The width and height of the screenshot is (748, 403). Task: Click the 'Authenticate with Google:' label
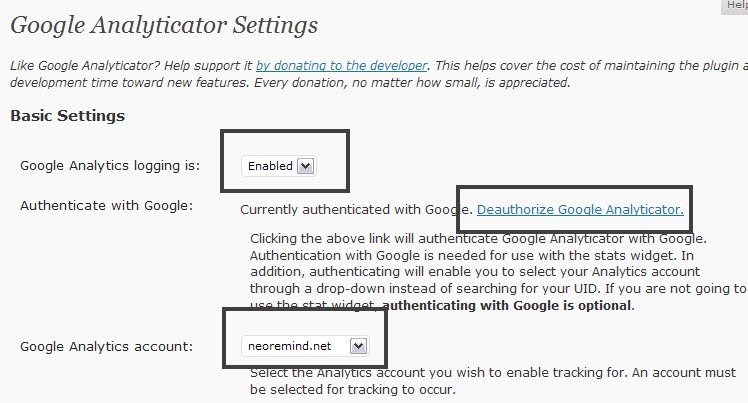point(106,206)
